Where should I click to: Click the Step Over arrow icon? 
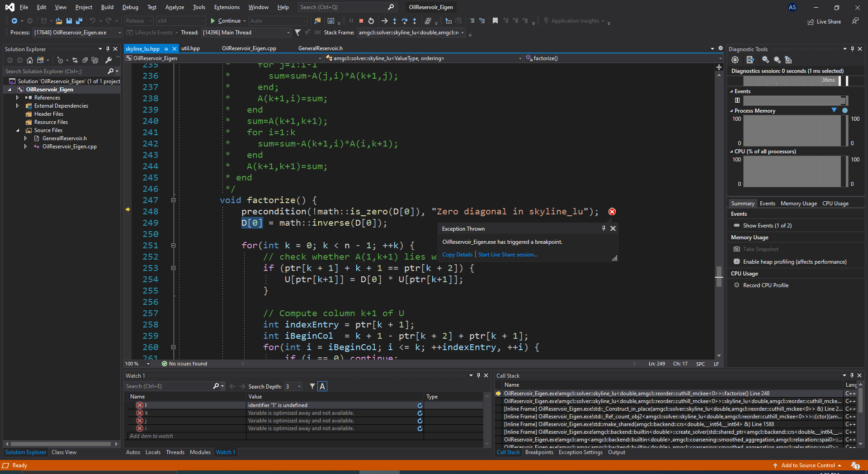coord(405,21)
